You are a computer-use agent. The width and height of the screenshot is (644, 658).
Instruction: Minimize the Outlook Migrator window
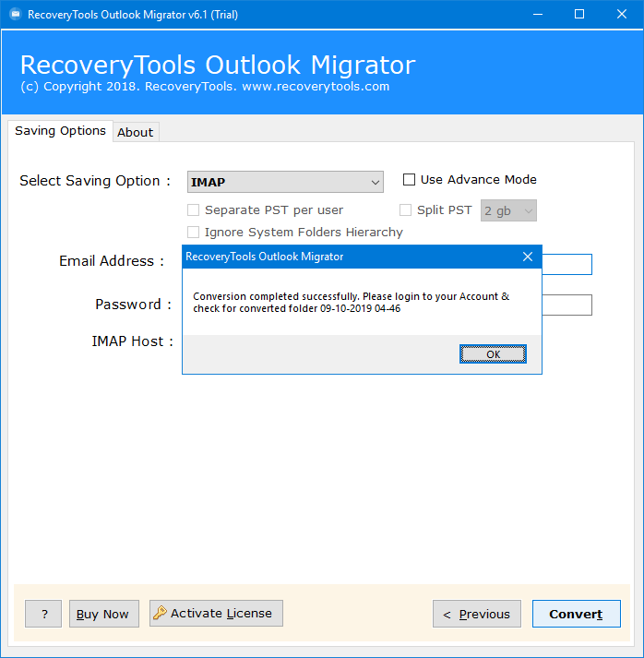click(x=538, y=14)
